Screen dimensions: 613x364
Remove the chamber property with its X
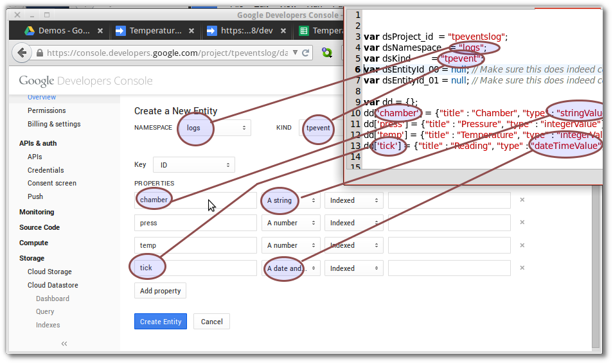pos(522,200)
